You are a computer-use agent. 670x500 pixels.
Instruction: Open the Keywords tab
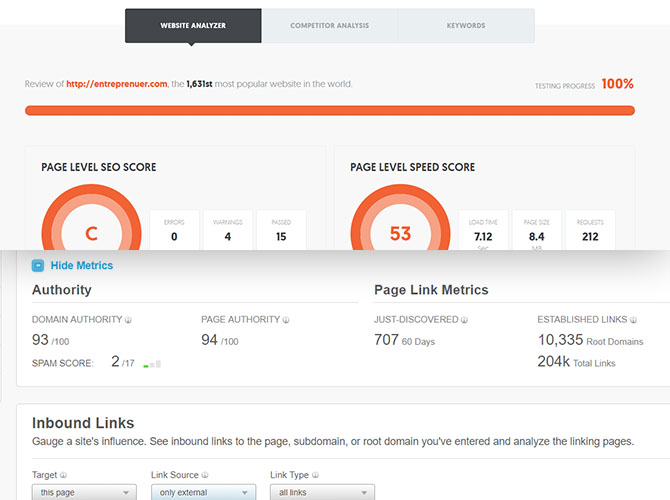pos(466,26)
